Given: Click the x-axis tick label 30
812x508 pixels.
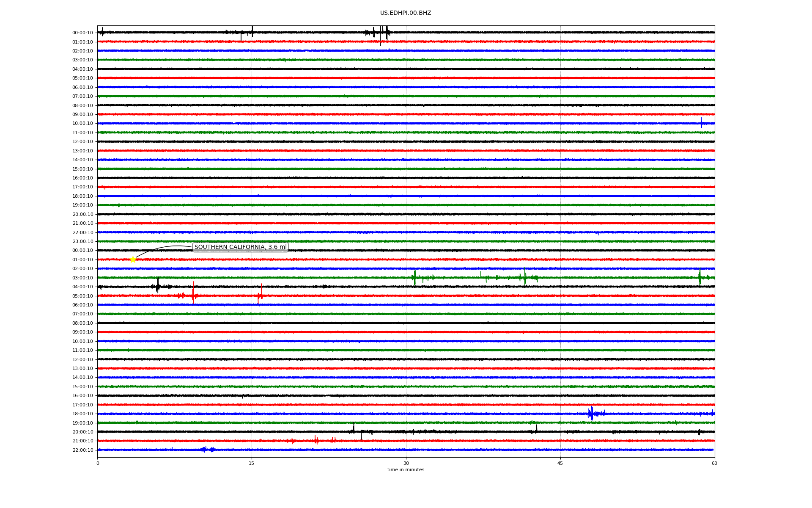Looking at the screenshot, I should tap(406, 463).
